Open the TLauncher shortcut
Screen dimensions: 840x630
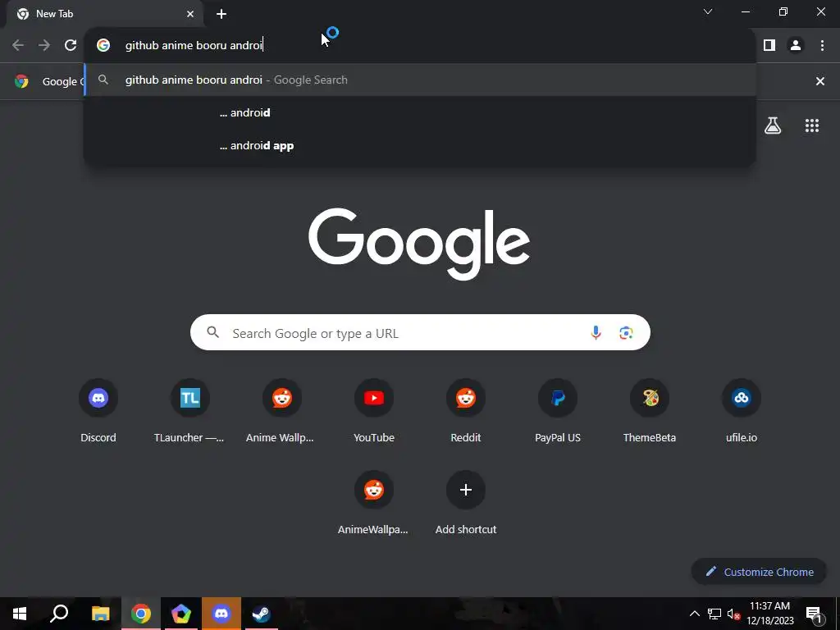190,412
